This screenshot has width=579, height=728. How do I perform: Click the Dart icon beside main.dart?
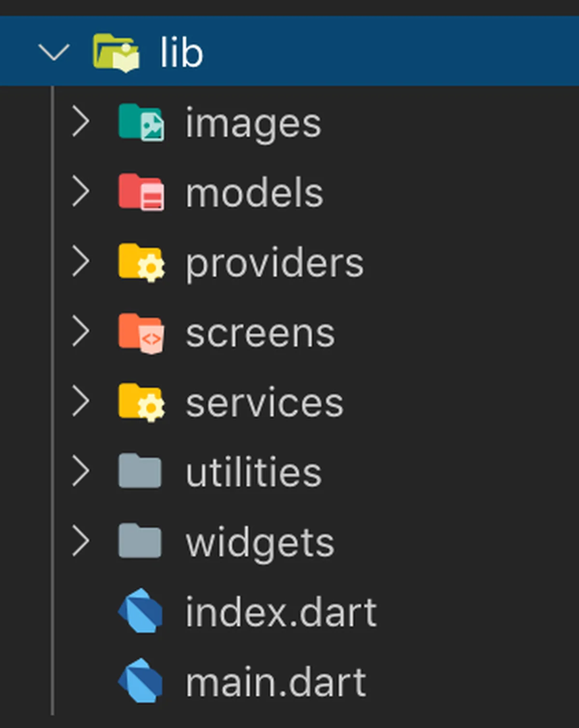click(x=140, y=680)
